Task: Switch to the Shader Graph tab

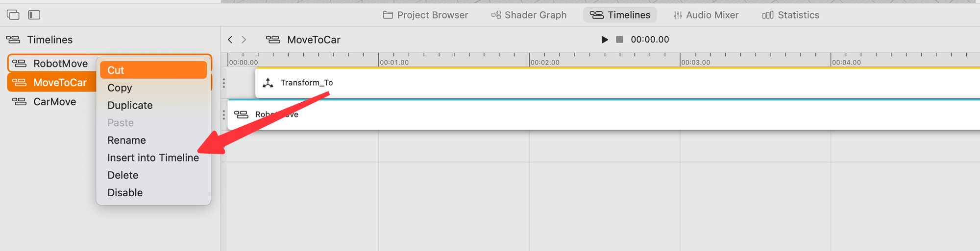Action: [529, 15]
